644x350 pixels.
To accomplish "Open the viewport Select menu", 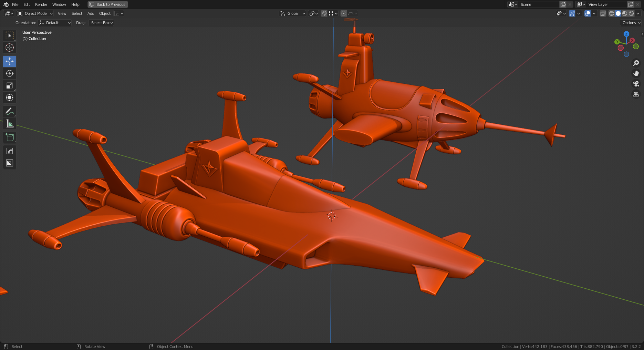I will coord(77,13).
